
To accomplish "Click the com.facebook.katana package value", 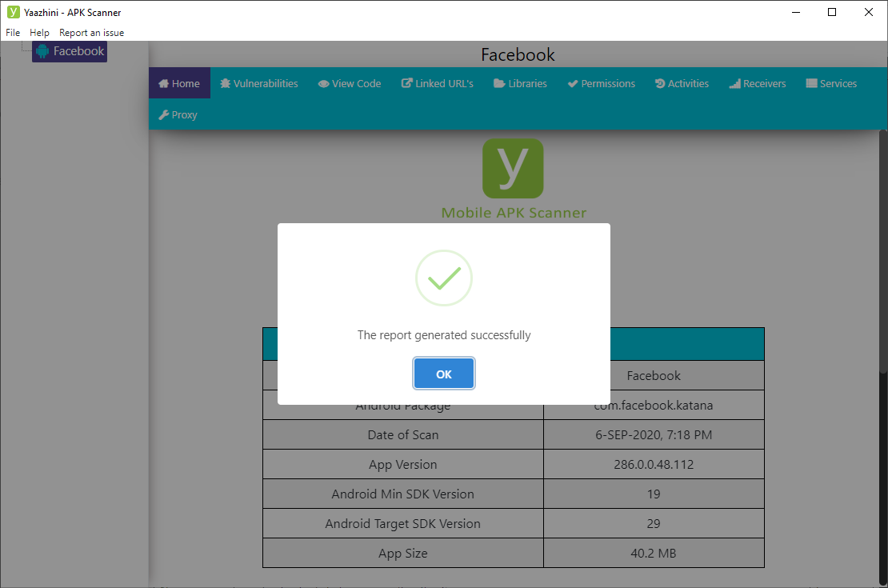I will (x=654, y=406).
